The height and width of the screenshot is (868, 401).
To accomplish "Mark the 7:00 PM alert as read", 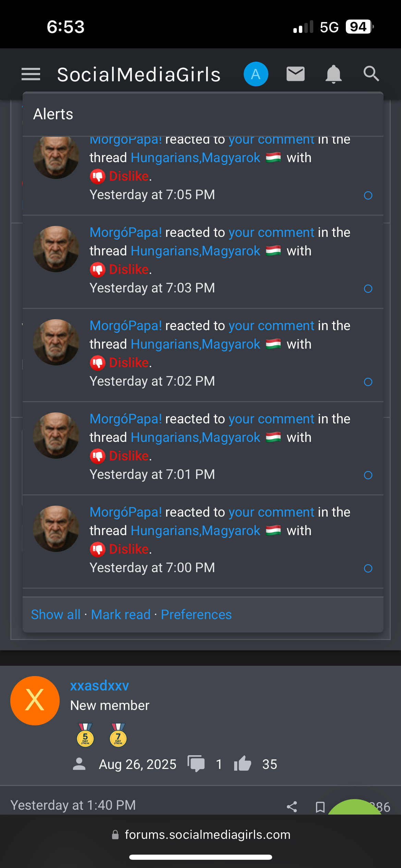I will click(368, 568).
